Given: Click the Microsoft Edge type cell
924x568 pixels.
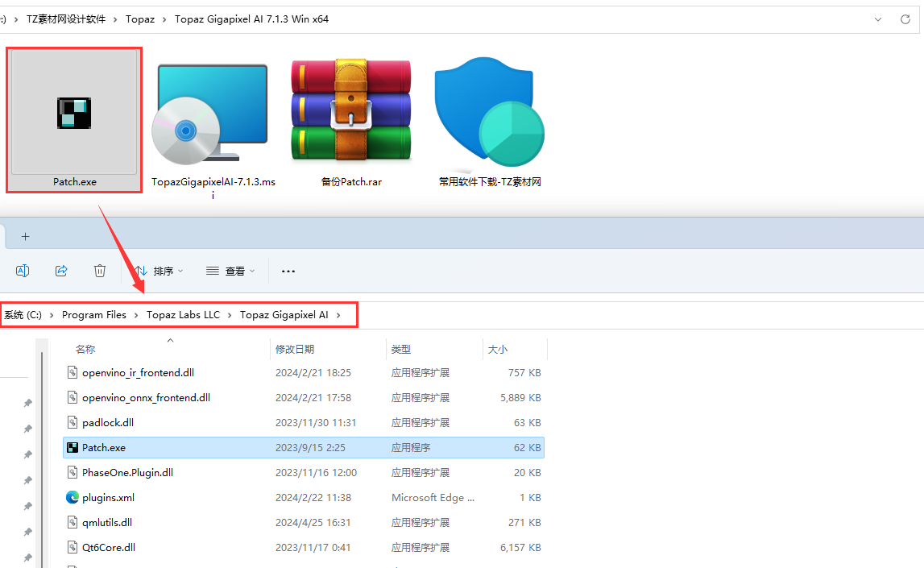Looking at the screenshot, I should 433,497.
